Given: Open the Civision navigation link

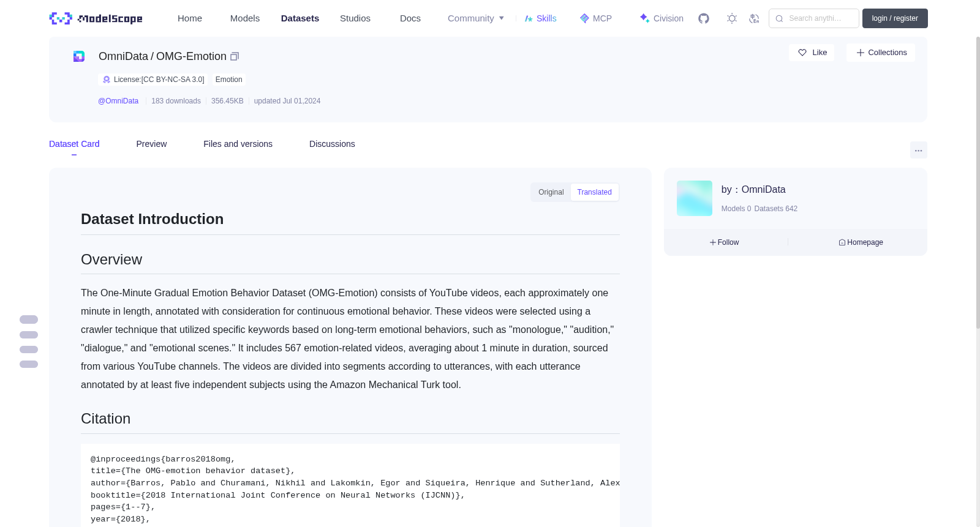Looking at the screenshot, I should tap(661, 18).
